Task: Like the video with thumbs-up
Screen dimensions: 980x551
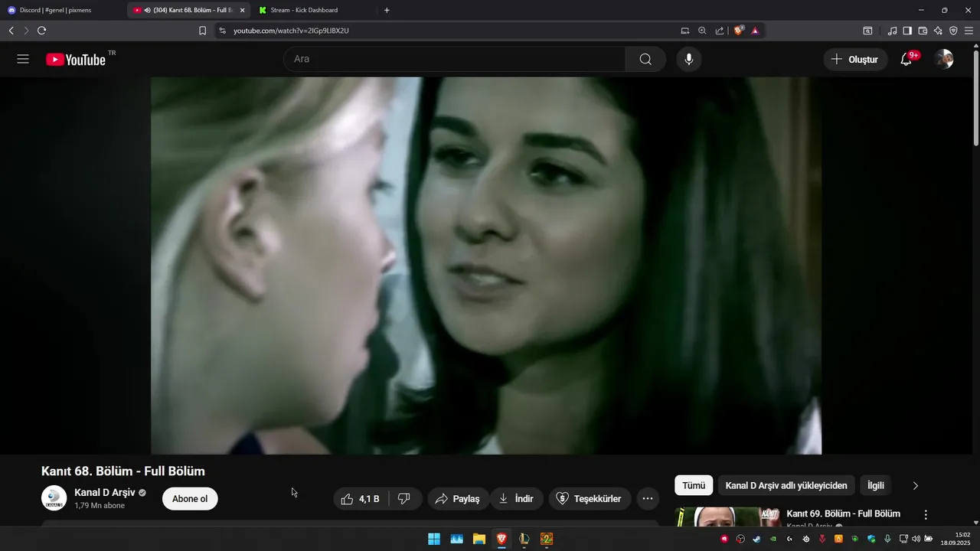Action: click(x=360, y=499)
